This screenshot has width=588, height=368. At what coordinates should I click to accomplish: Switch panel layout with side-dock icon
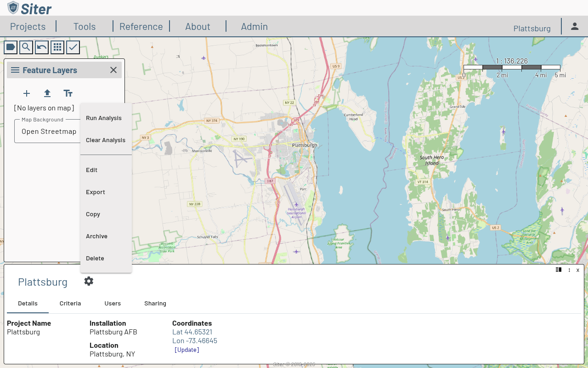pos(559,270)
